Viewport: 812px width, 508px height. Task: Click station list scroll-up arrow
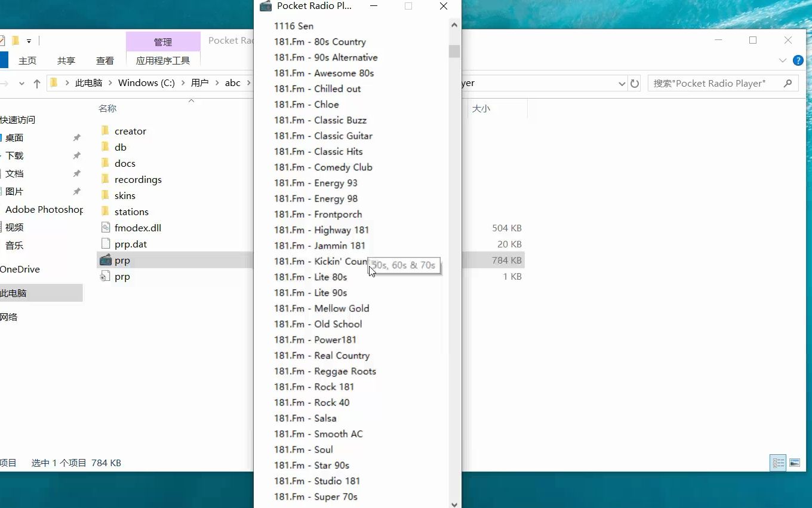point(454,26)
